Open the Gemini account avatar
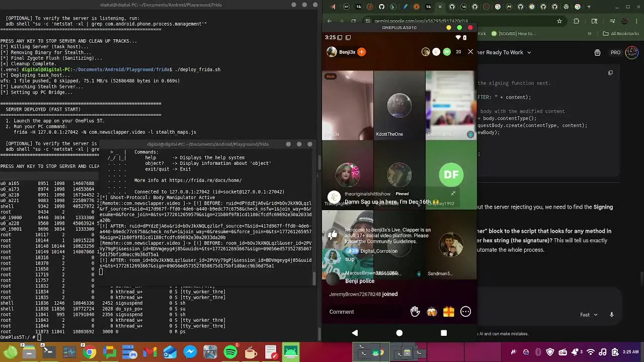Screen dimensions: 644x362 tap(632, 52)
